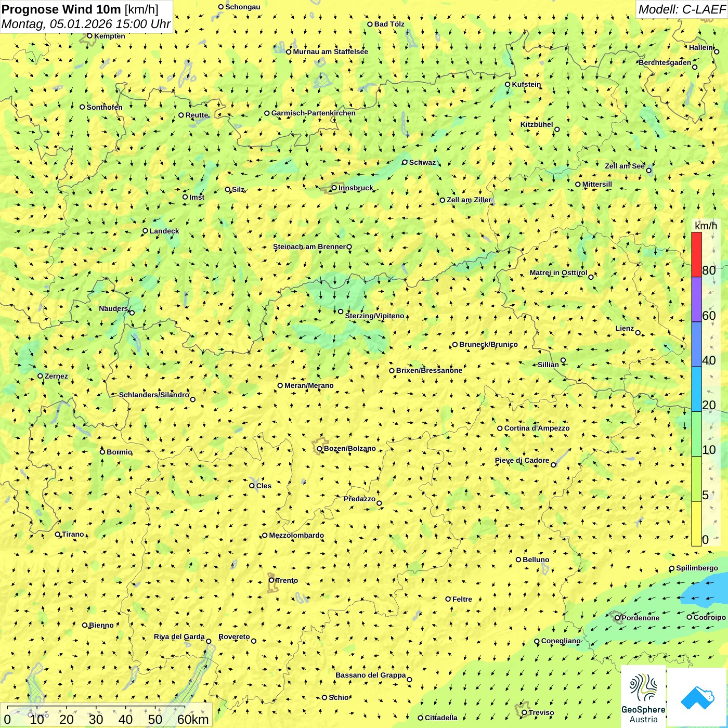Click the Innsbruck city label

click(356, 188)
